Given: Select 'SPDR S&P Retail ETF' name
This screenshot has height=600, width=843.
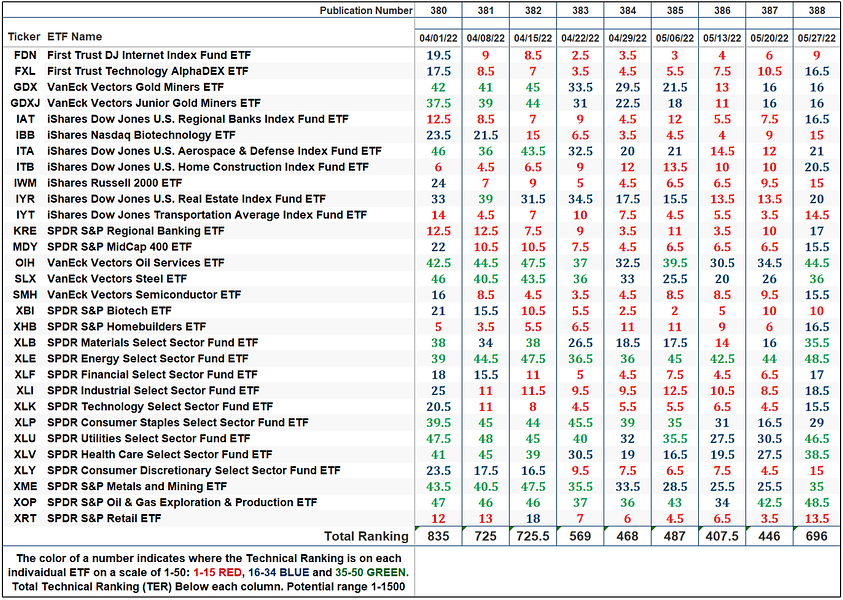Looking at the screenshot, I should [104, 518].
